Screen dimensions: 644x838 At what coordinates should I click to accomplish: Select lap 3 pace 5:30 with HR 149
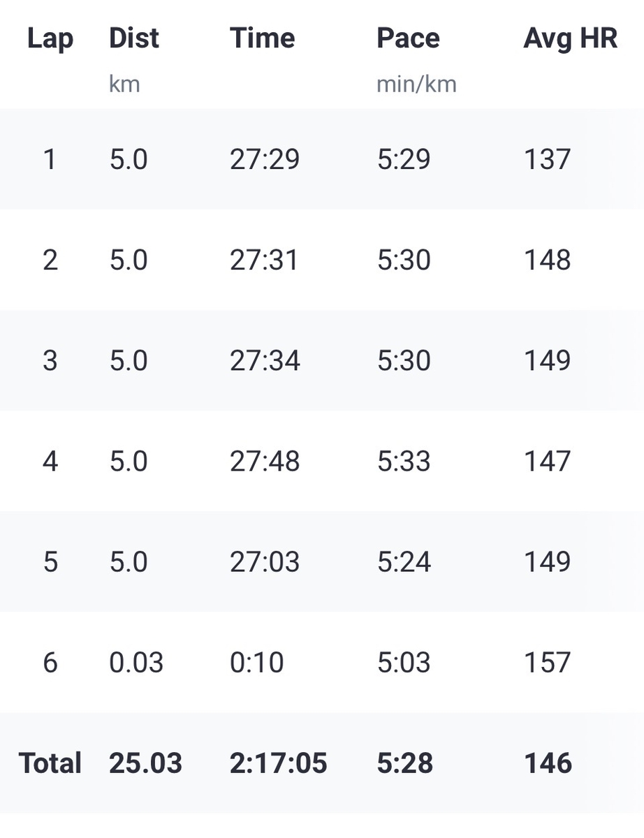click(x=404, y=361)
